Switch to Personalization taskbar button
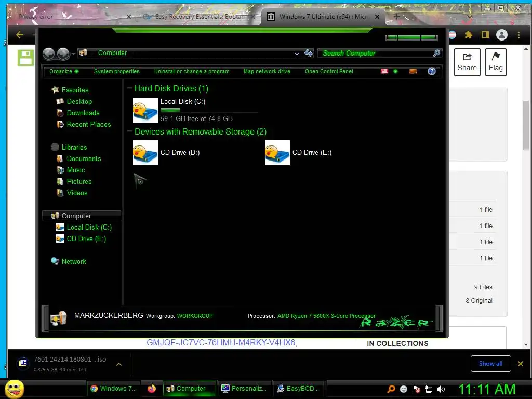This screenshot has height=399, width=532. tap(244, 389)
